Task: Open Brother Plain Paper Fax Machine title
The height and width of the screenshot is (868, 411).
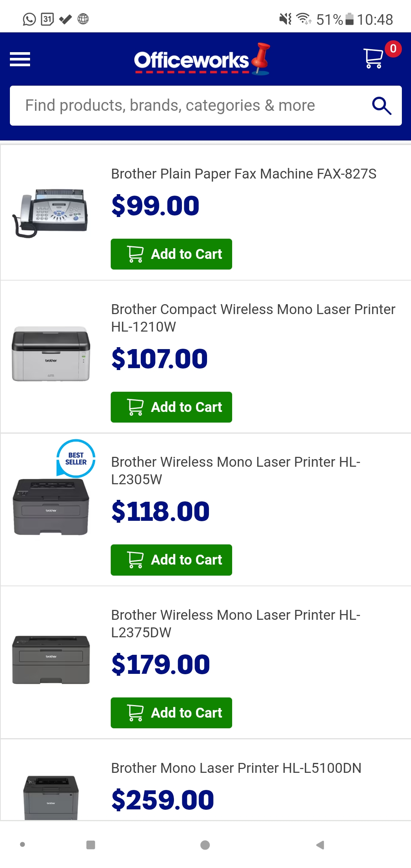Action: pyautogui.click(x=244, y=174)
